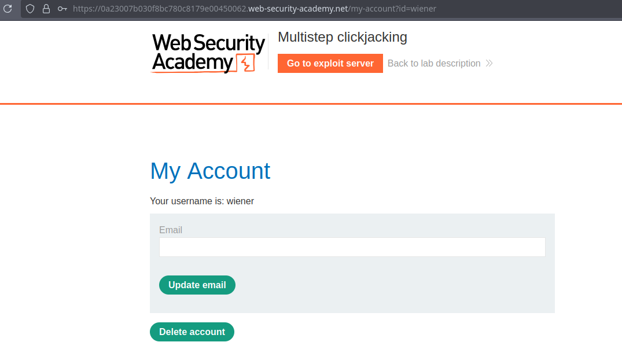Image resolution: width=622 pixels, height=364 pixels.
Task: Click the key icon in address bar
Action: 62,9
